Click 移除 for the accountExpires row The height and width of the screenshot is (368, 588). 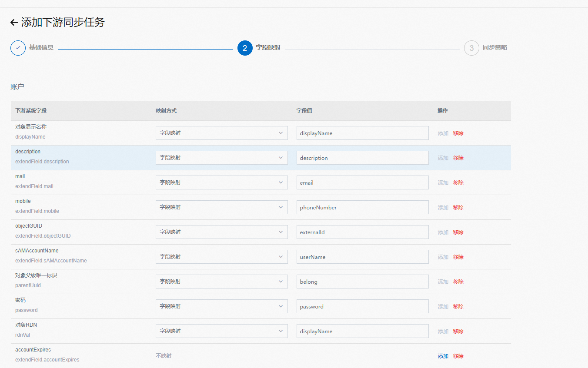[x=458, y=356]
